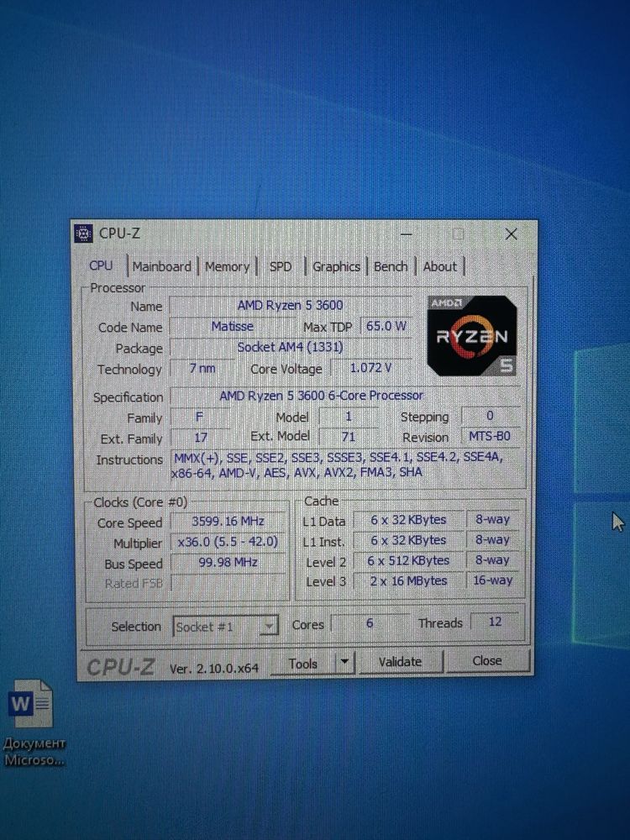
Task: Click the L1 Data 8-way associativity cell
Action: pyautogui.click(x=492, y=519)
